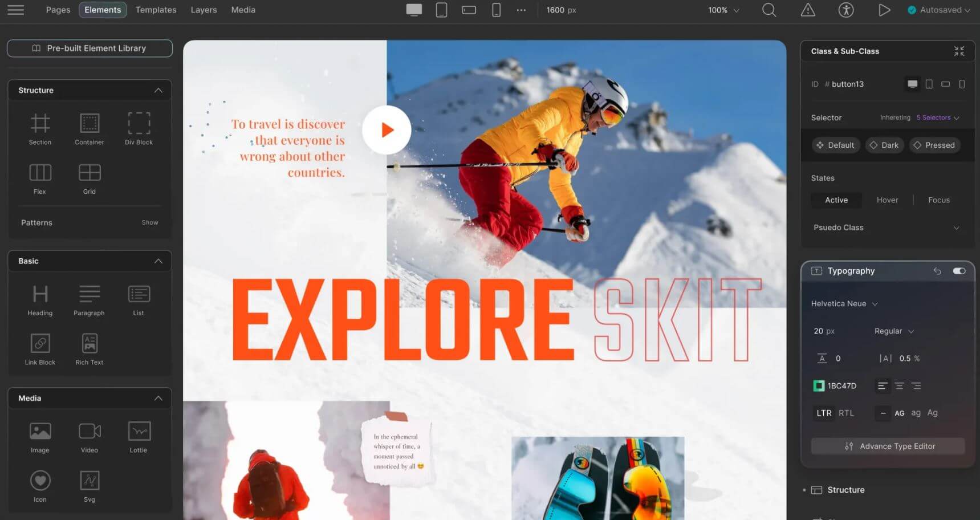This screenshot has width=980, height=520.
Task: Switch to the Templates tab
Action: (x=156, y=10)
